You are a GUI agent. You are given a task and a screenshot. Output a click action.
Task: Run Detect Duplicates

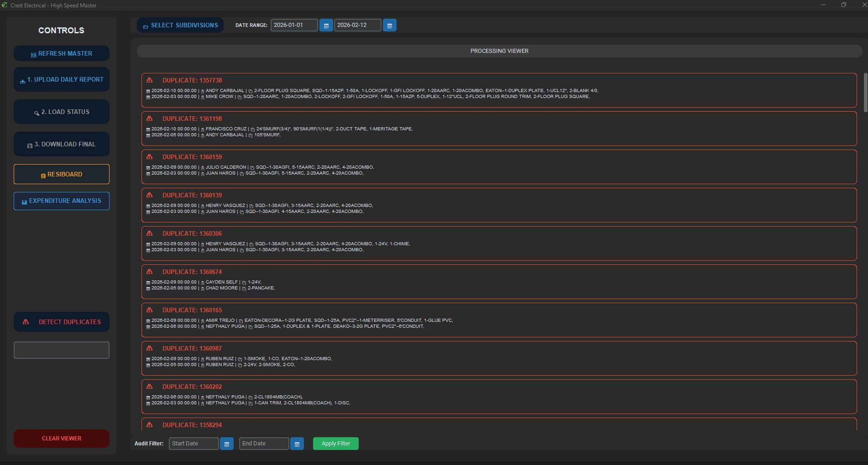point(62,322)
